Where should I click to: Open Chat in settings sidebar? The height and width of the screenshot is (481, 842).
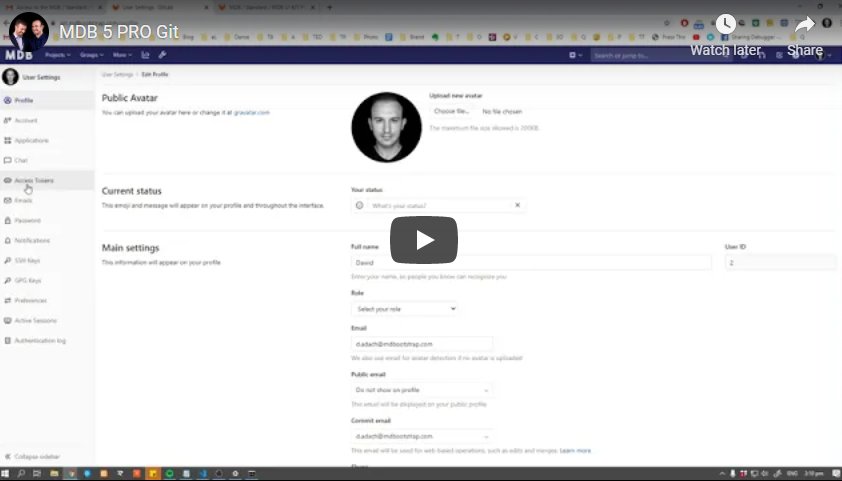(47, 160)
